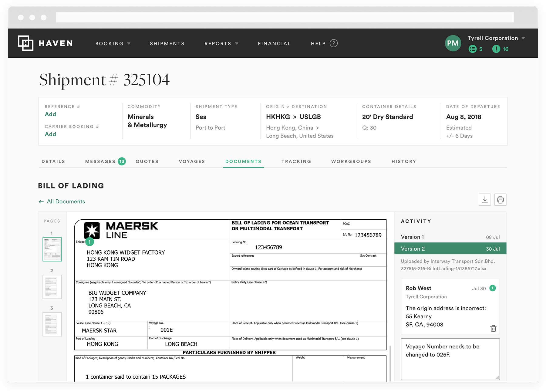This screenshot has height=392, width=546.
Task: Open the History tab
Action: click(x=404, y=161)
